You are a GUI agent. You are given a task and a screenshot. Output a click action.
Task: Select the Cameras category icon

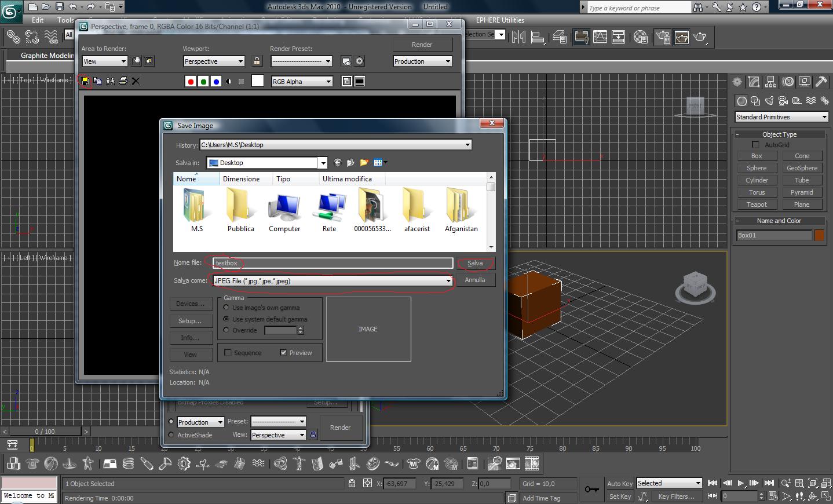click(x=783, y=101)
